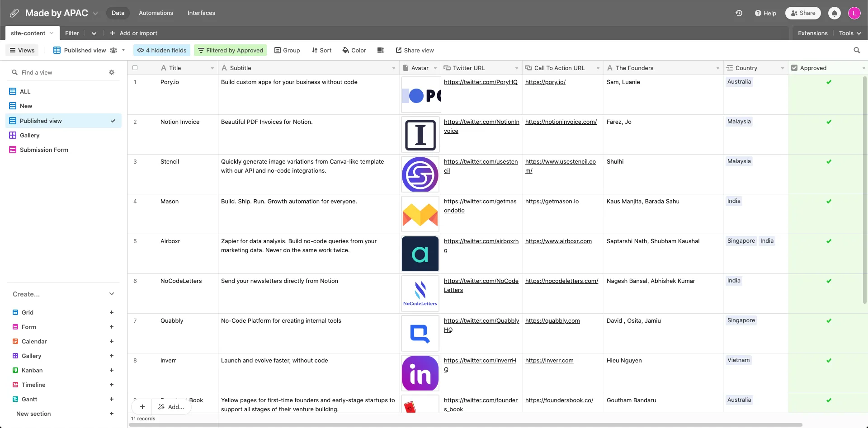The image size is (868, 428).
Task: Add a new Gallery view plus
Action: 111,356
